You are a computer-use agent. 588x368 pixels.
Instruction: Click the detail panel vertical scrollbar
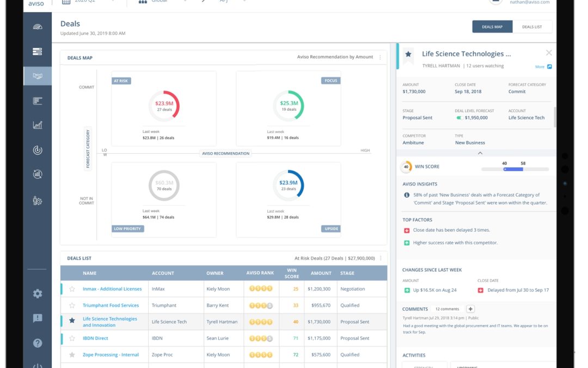coord(555,117)
